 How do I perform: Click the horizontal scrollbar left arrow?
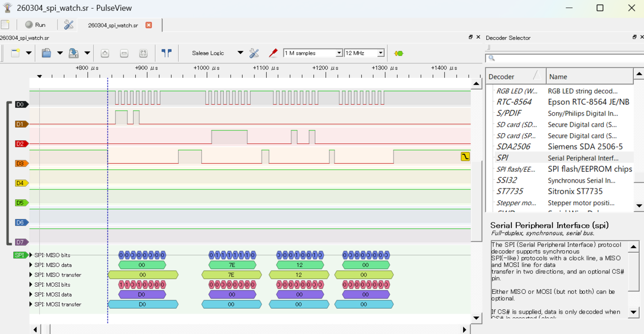pyautogui.click(x=36, y=329)
